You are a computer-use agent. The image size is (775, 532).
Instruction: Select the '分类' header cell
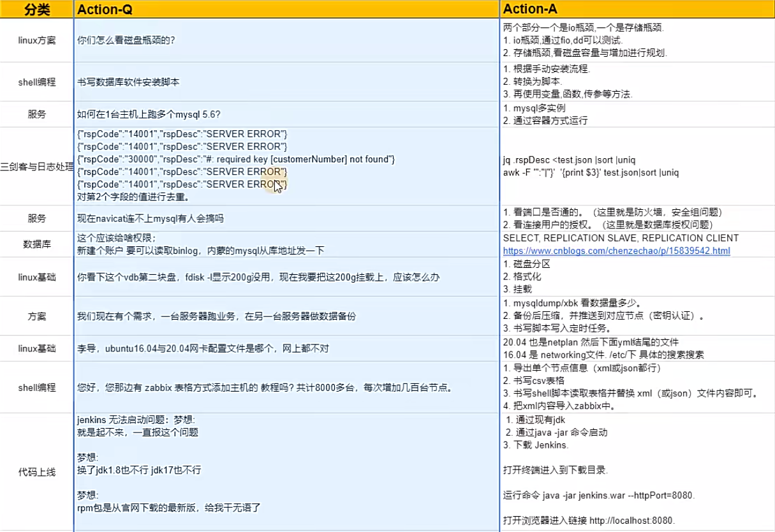pos(36,10)
